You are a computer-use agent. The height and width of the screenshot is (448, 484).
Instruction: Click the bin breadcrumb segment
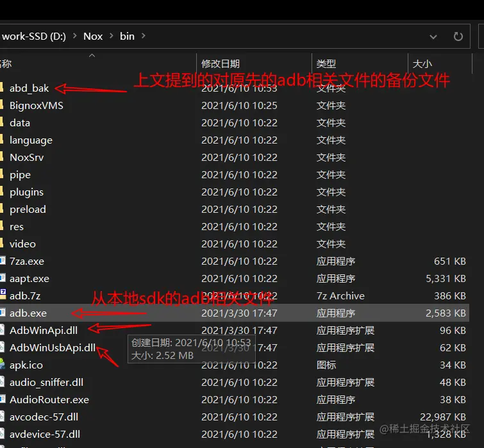pos(127,37)
